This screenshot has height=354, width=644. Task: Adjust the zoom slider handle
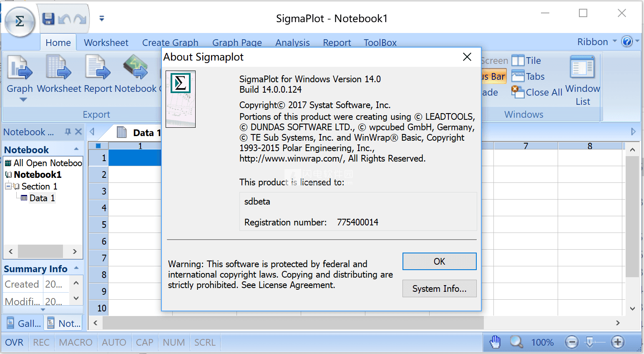(590, 342)
